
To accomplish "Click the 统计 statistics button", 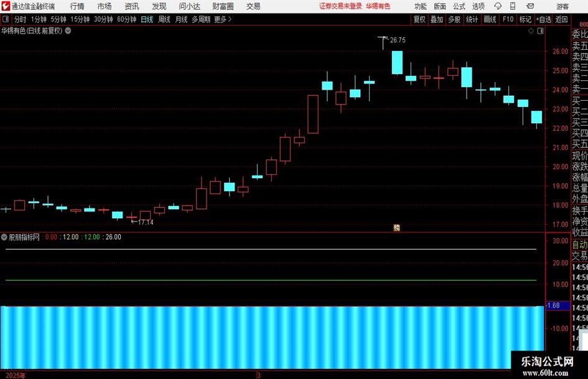I will tap(472, 19).
